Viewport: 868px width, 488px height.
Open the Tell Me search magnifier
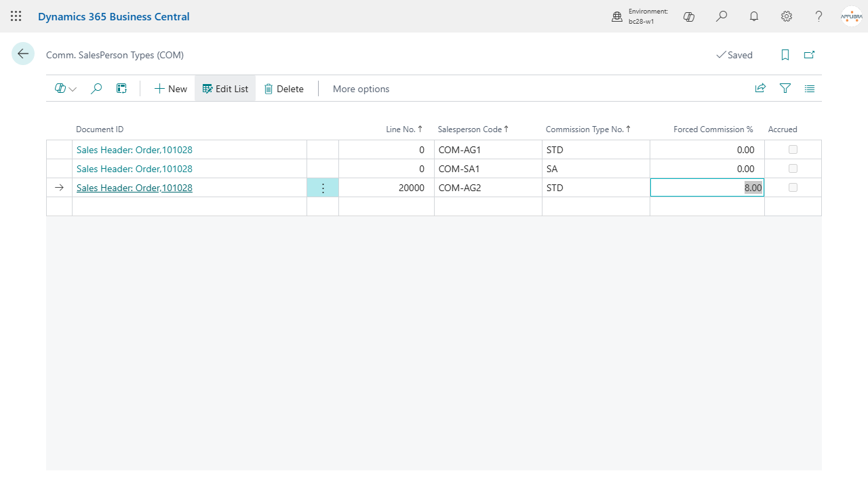coord(722,16)
